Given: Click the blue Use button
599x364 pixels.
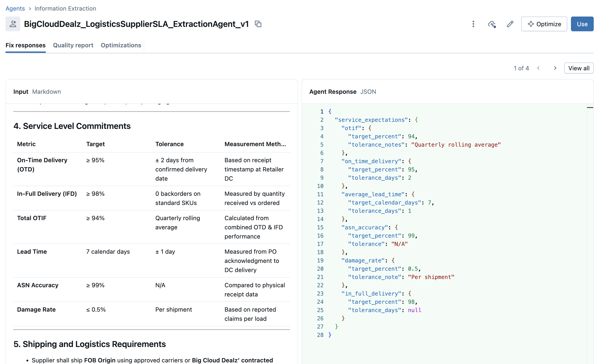Looking at the screenshot, I should click(x=582, y=24).
